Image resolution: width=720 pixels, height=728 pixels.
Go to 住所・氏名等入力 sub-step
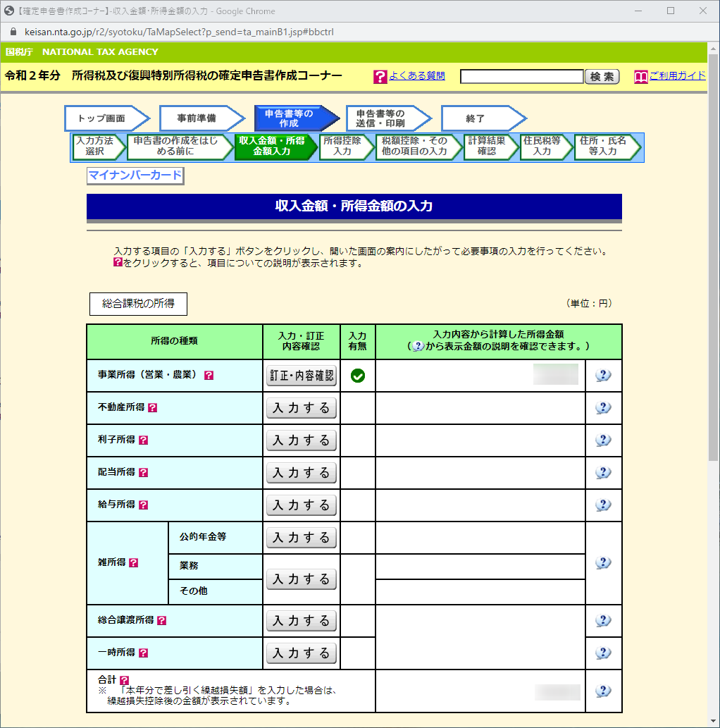pos(608,147)
